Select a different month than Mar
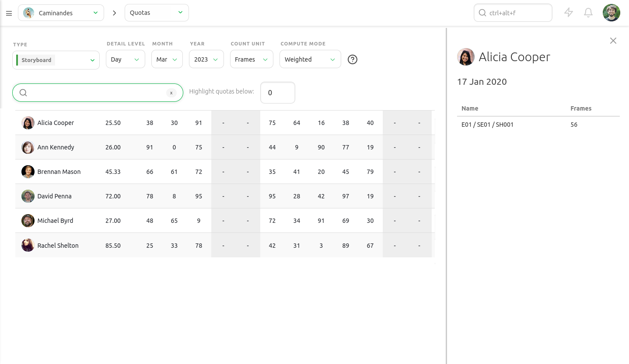The image size is (629, 364). tap(167, 59)
